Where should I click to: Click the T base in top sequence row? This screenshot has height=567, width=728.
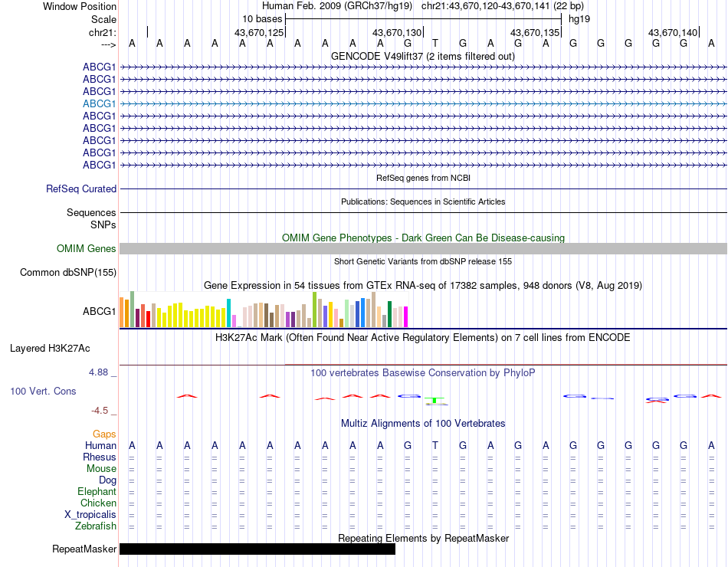435,44
